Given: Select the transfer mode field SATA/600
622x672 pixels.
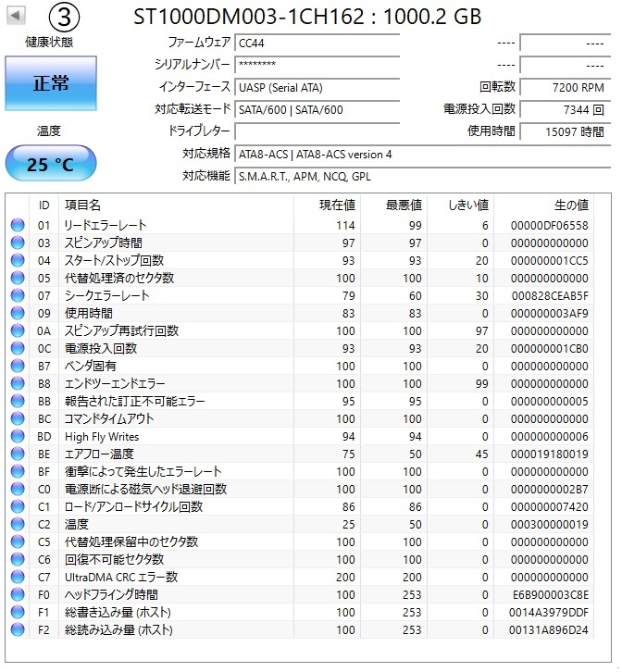Looking at the screenshot, I should click(317, 110).
